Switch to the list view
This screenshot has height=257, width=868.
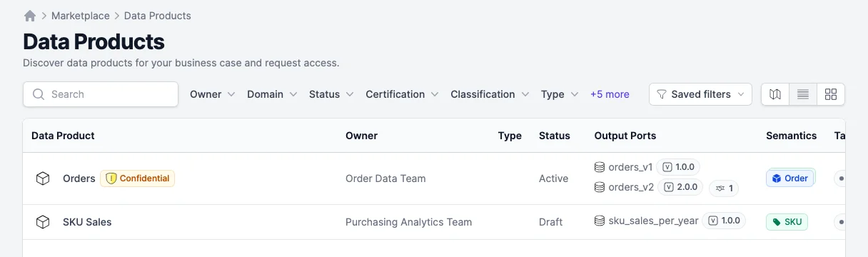click(x=803, y=94)
